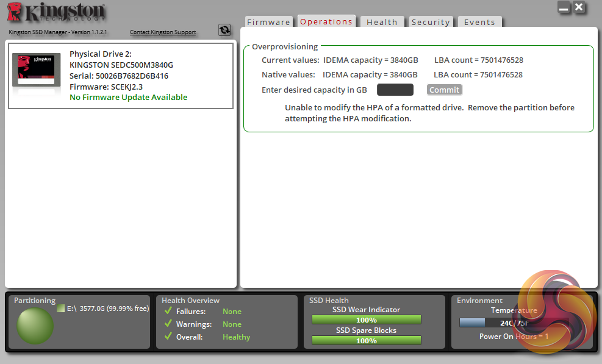
Task: Click 'No Firmware Update Available' message
Action: (128, 97)
